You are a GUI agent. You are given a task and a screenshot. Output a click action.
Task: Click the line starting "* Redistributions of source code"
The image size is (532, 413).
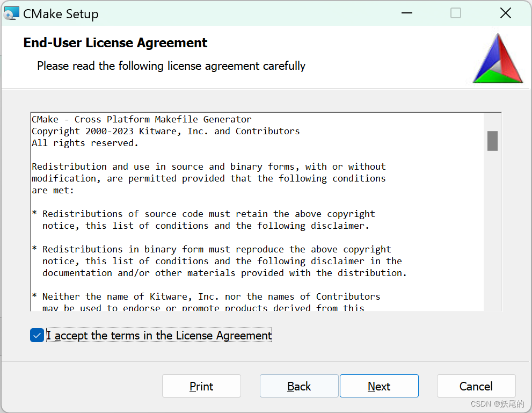[203, 214]
